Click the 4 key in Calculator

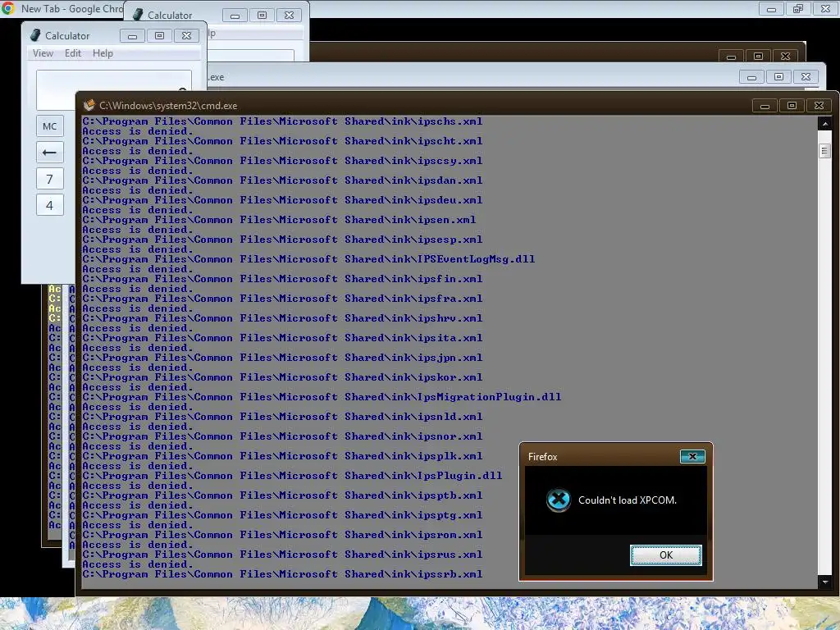50,205
